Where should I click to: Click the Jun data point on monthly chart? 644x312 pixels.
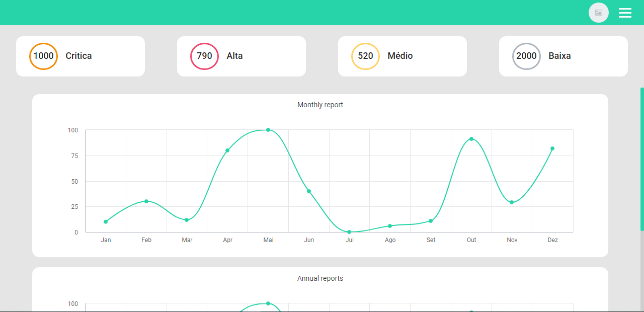click(x=309, y=191)
